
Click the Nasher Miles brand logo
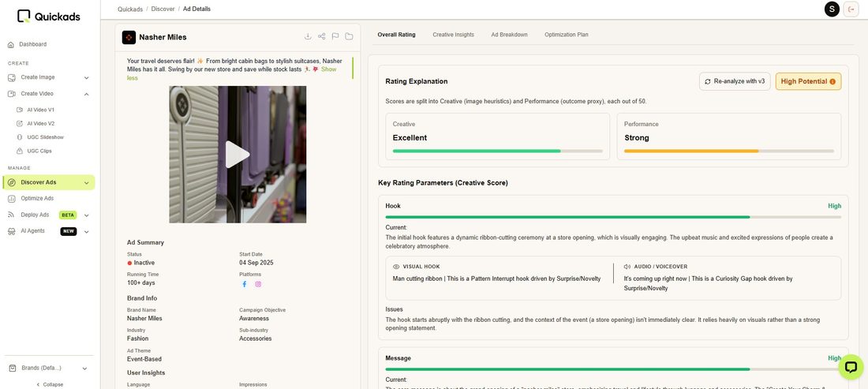click(129, 37)
